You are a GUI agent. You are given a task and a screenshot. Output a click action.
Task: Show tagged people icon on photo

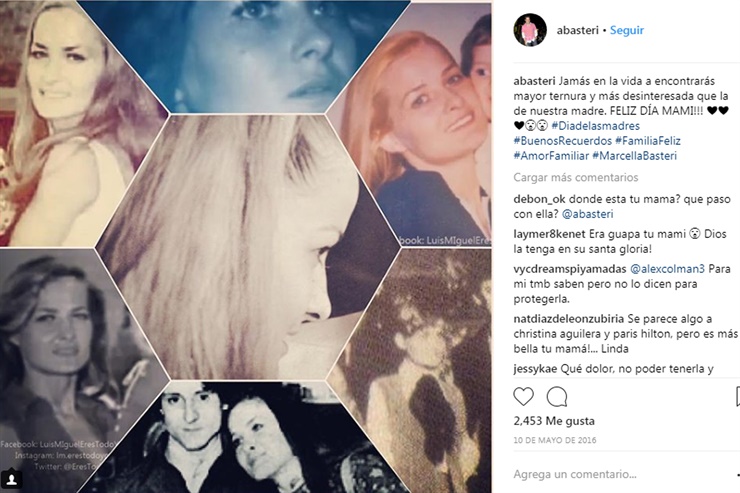(11, 480)
